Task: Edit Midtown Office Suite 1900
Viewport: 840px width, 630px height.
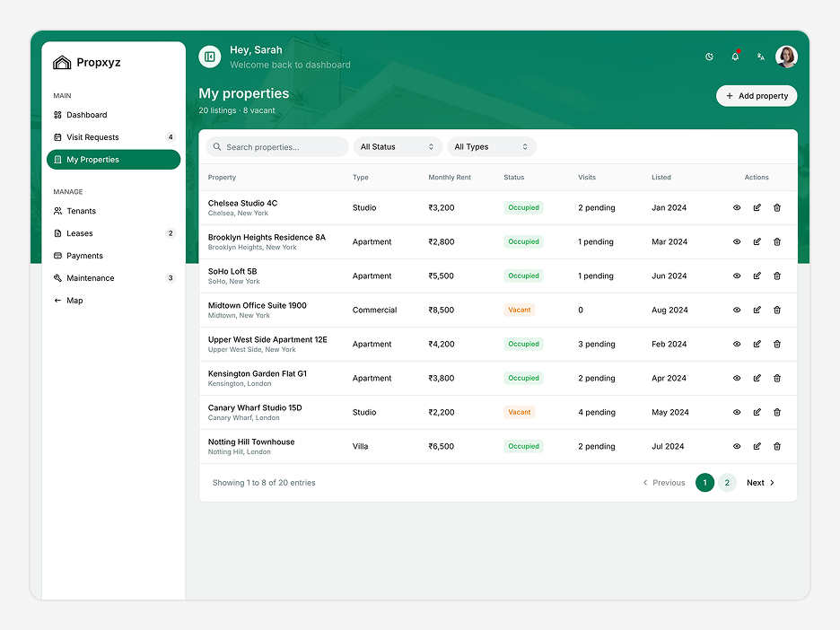Action: pos(757,310)
